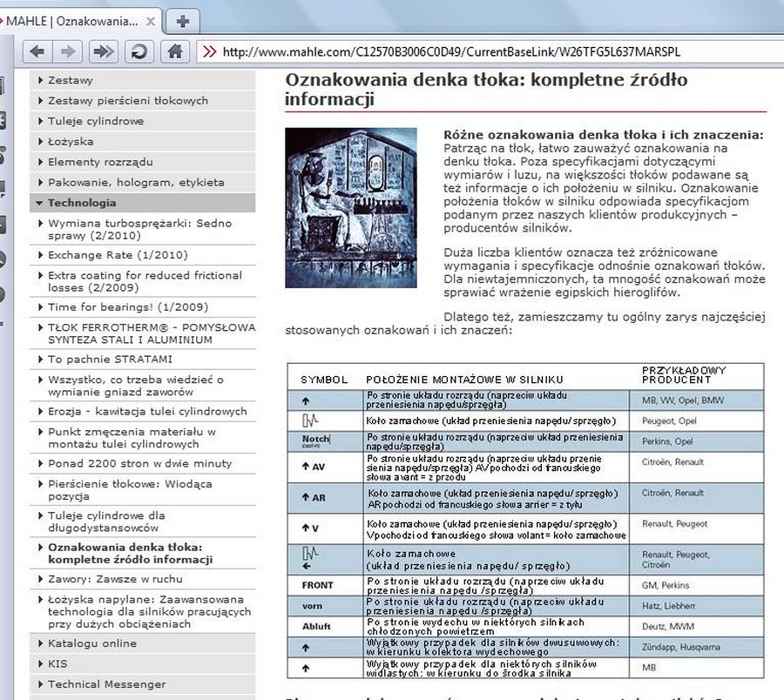Expand Elementy rozrządu menu section
Viewport: 784px width, 700px height.
pyautogui.click(x=143, y=163)
